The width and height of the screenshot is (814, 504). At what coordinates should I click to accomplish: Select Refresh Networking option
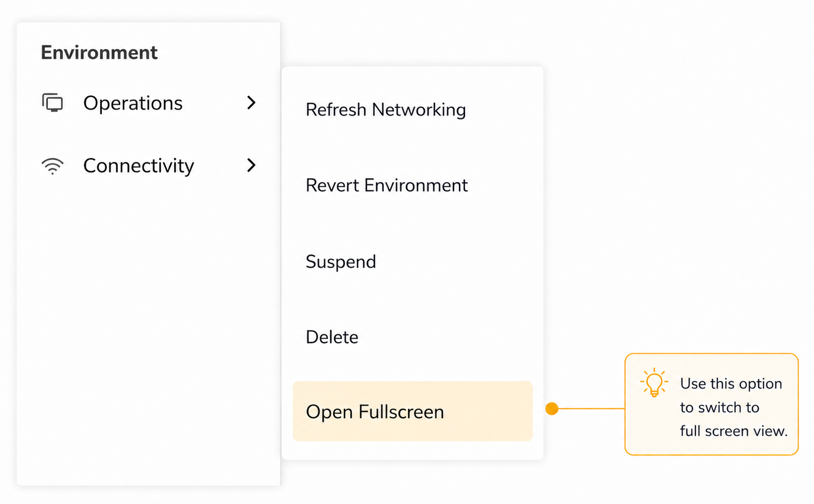[386, 110]
